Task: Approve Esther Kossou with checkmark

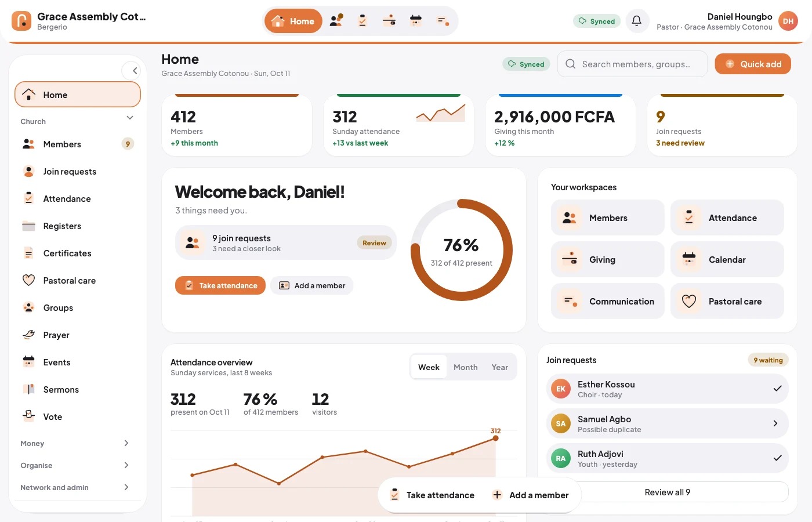Action: [777, 389]
